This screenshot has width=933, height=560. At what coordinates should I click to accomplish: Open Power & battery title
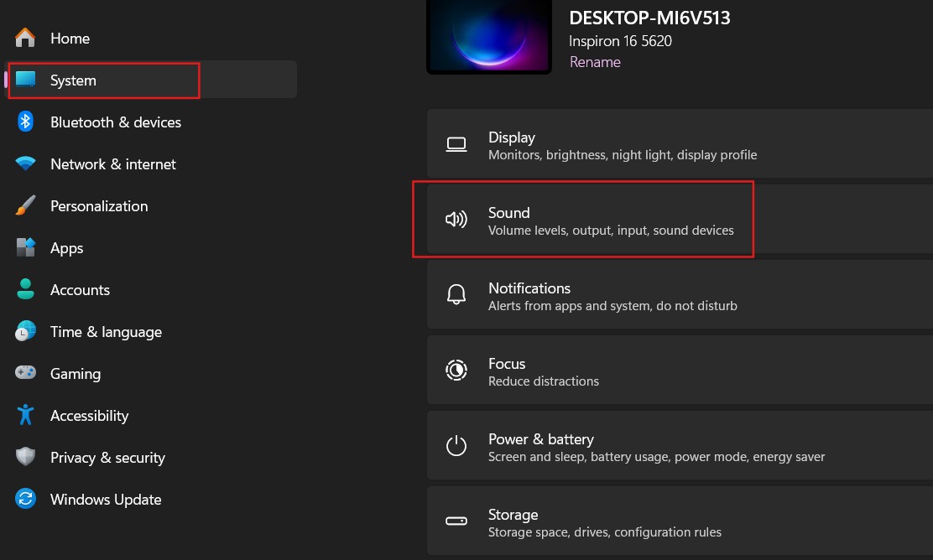(x=541, y=439)
